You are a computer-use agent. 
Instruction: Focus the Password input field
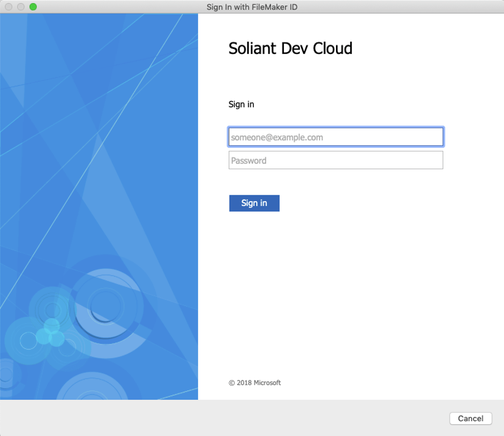click(335, 160)
